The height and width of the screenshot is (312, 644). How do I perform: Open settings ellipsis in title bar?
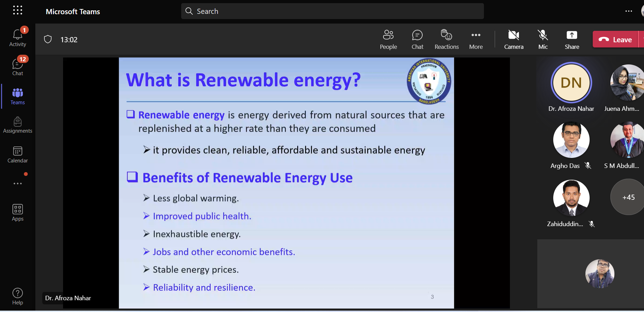(x=628, y=11)
